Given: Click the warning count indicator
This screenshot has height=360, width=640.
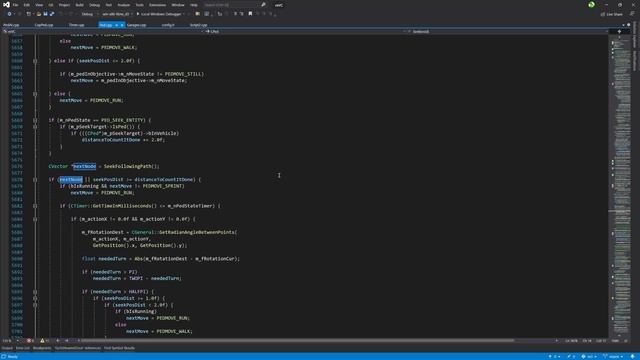Looking at the screenshot, I should pyautogui.click(x=44, y=340).
